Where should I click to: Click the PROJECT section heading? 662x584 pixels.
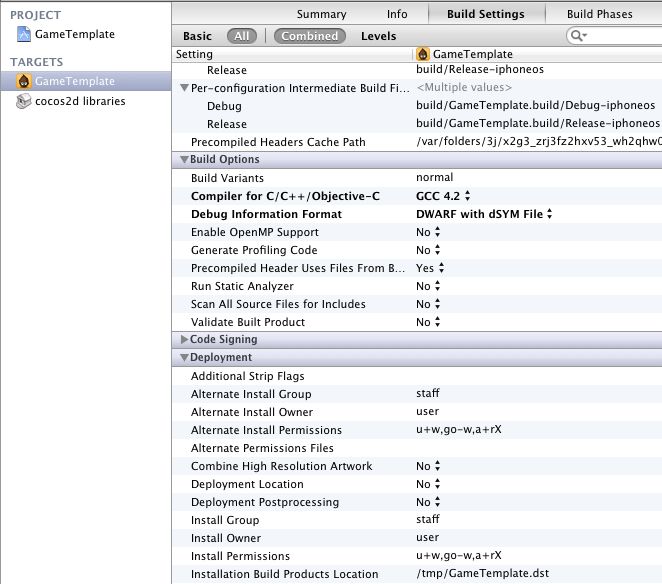tap(35, 15)
